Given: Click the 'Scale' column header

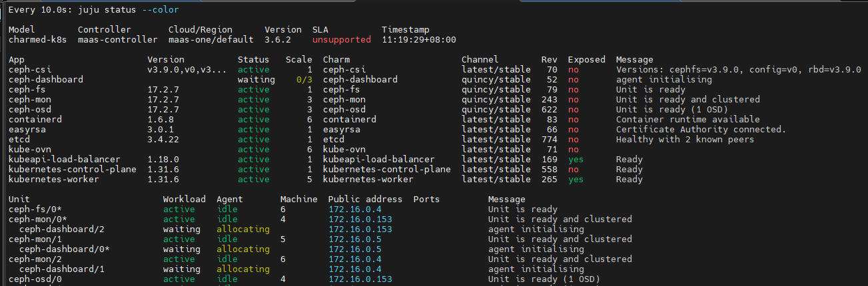Looking at the screenshot, I should pos(299,60).
